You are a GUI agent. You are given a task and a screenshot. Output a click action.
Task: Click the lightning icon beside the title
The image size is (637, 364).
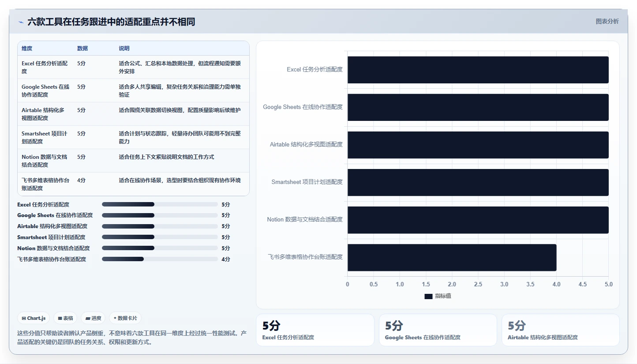[21, 22]
